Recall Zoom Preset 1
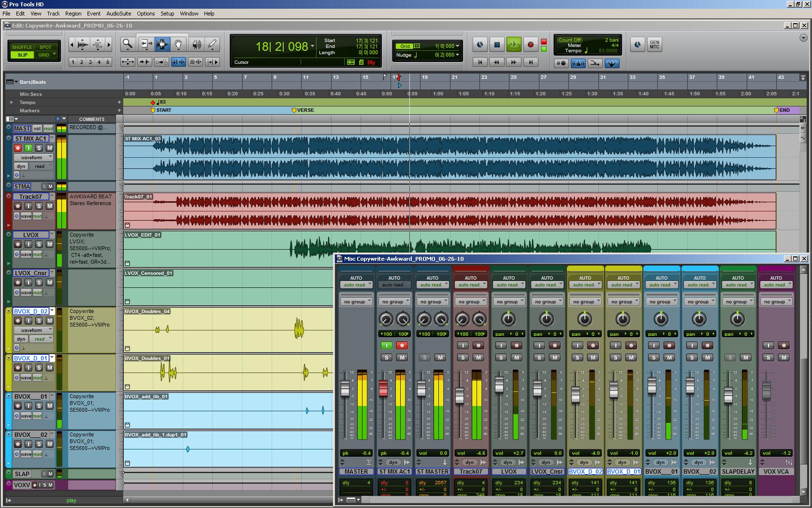 pyautogui.click(x=72, y=62)
